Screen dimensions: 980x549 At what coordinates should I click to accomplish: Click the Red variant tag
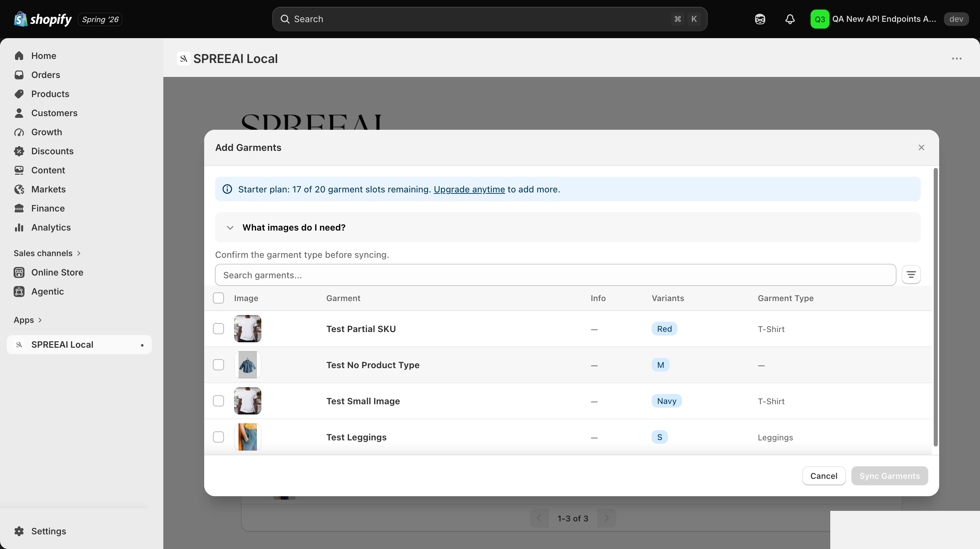pyautogui.click(x=664, y=329)
